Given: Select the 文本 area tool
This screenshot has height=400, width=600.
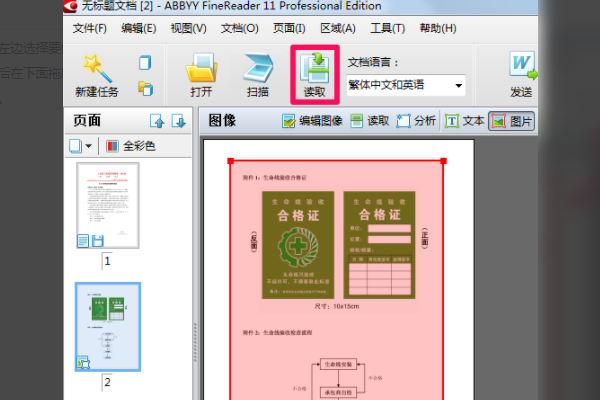Looking at the screenshot, I should point(465,121).
